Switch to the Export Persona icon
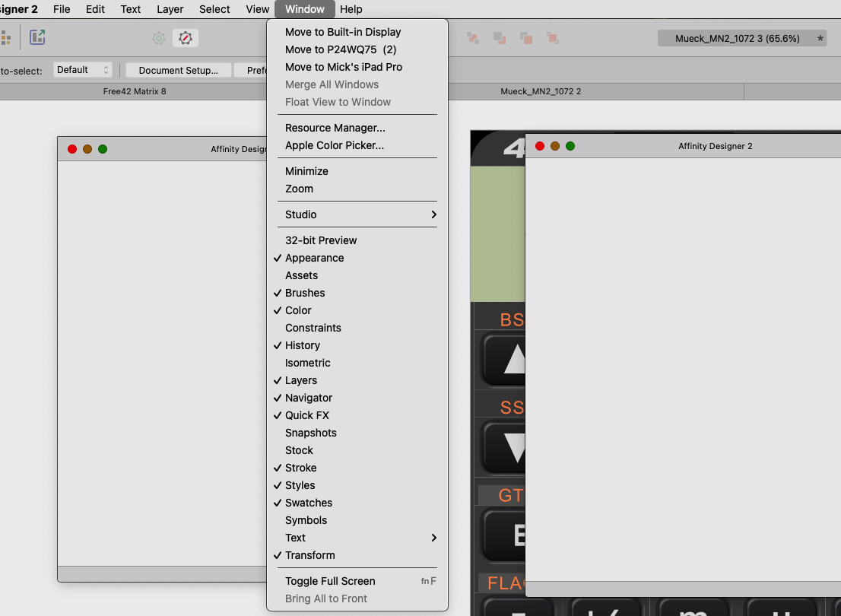The image size is (841, 616). (x=37, y=37)
